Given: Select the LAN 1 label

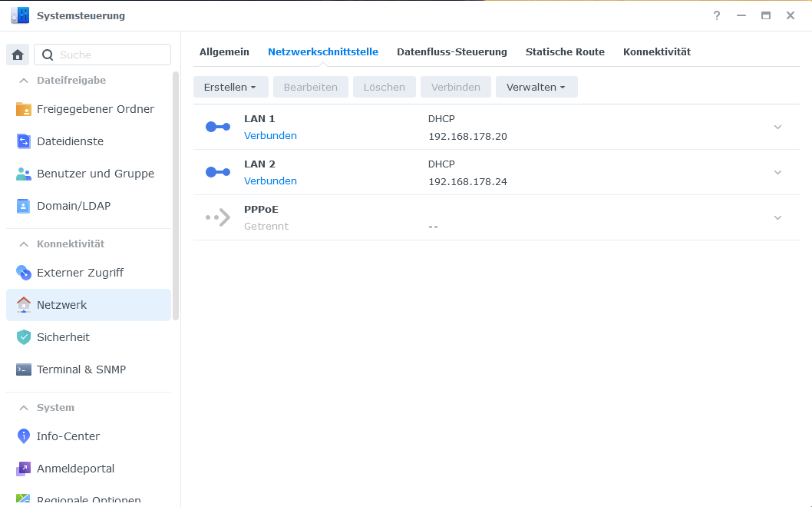Looking at the screenshot, I should coord(259,119).
